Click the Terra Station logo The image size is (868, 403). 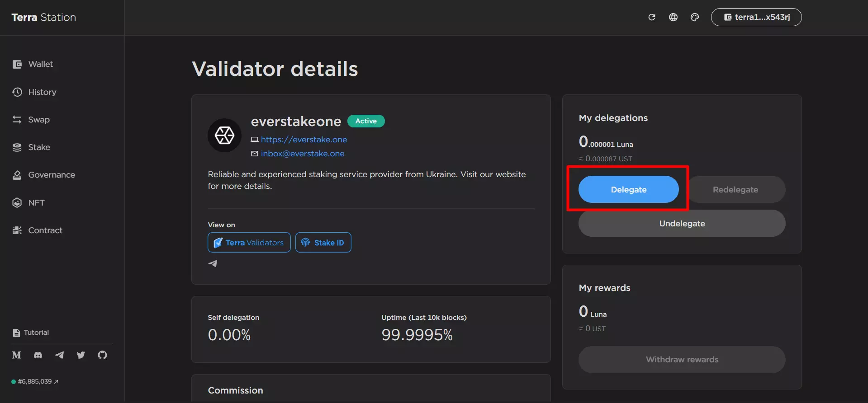pyautogui.click(x=44, y=17)
